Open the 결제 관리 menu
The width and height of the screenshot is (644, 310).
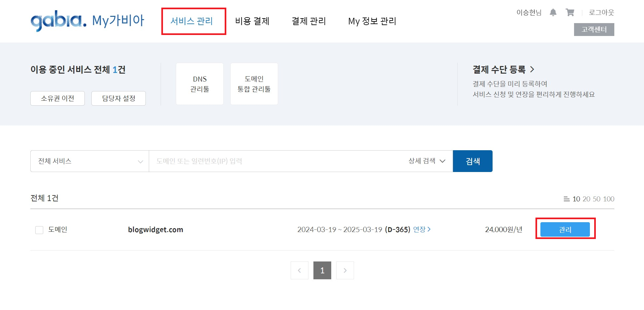pyautogui.click(x=309, y=21)
